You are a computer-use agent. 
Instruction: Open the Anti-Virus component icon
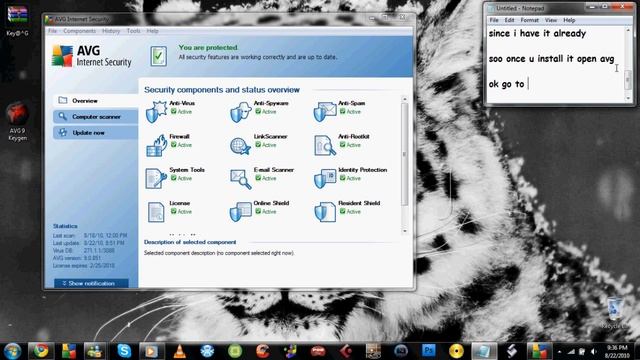pyautogui.click(x=156, y=112)
